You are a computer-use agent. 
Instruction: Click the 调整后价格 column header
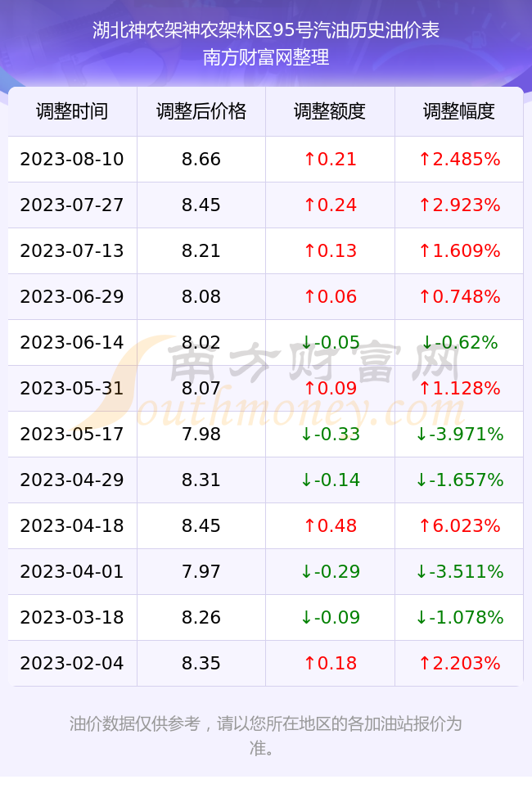pos(201,111)
